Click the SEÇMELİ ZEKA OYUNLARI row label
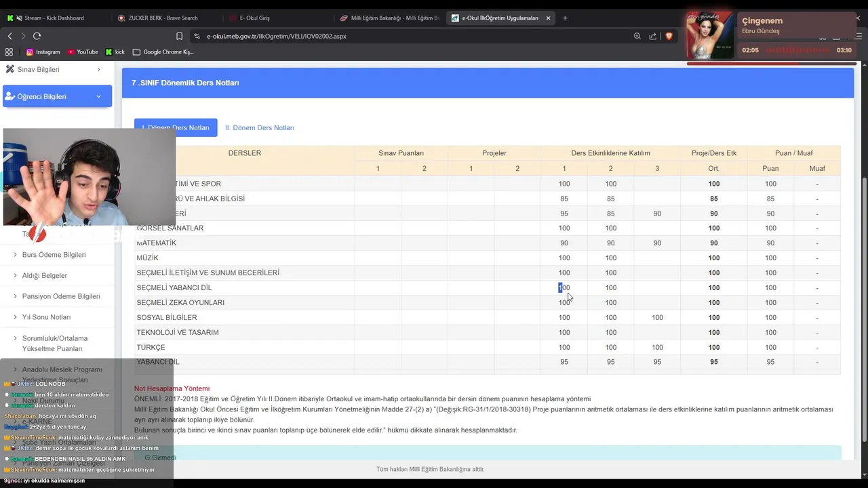Screen dimensions: 868x488 point(180,303)
